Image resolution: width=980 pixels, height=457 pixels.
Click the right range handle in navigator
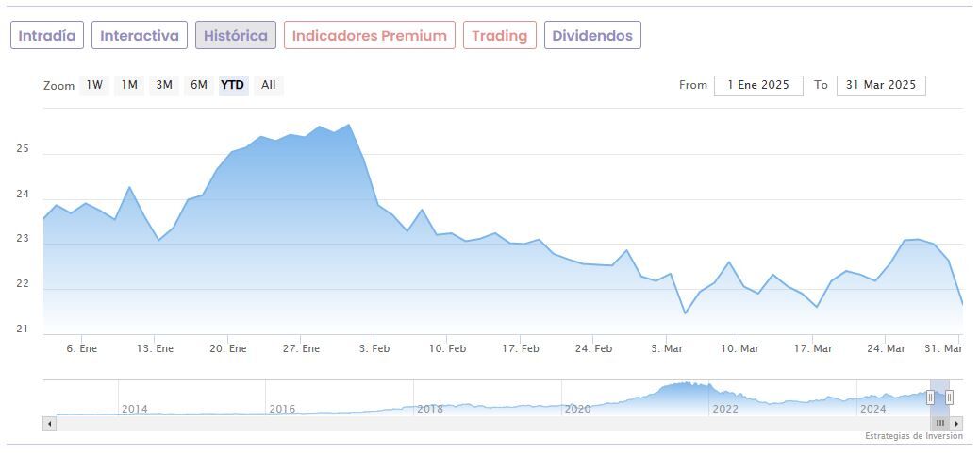pos(949,398)
